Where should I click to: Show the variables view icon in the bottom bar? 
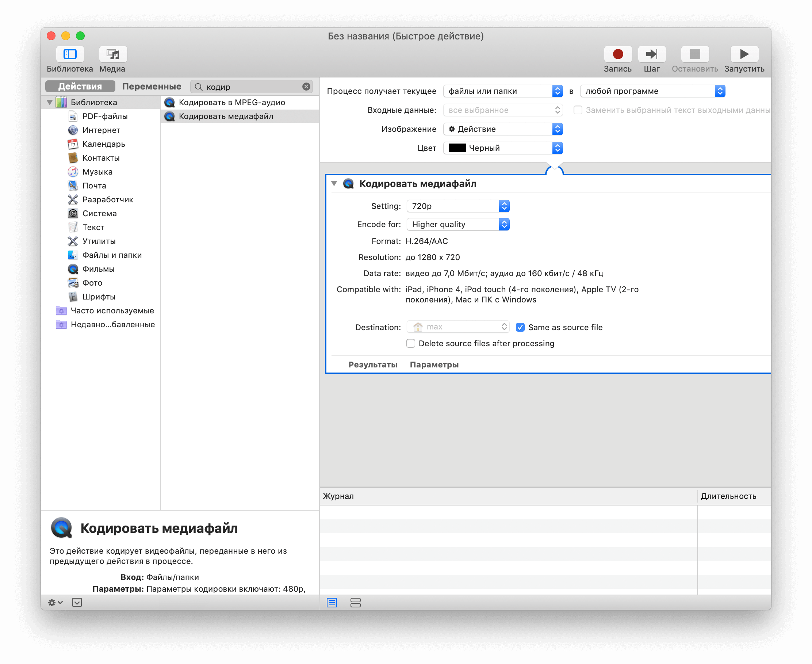pos(355,603)
